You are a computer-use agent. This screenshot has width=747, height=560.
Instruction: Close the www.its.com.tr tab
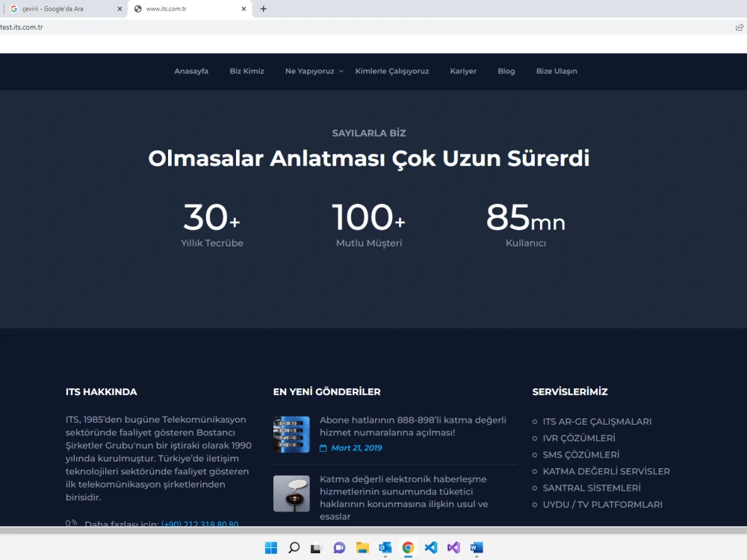point(244,8)
